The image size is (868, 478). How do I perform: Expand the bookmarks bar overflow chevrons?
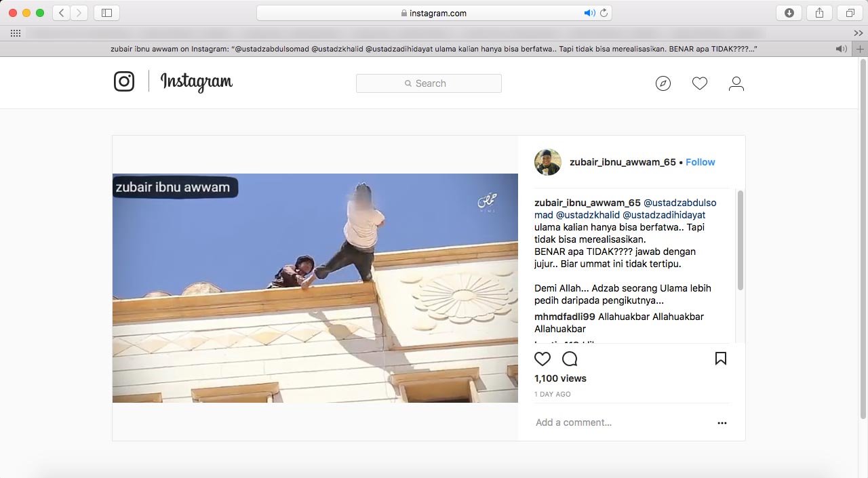click(858, 33)
